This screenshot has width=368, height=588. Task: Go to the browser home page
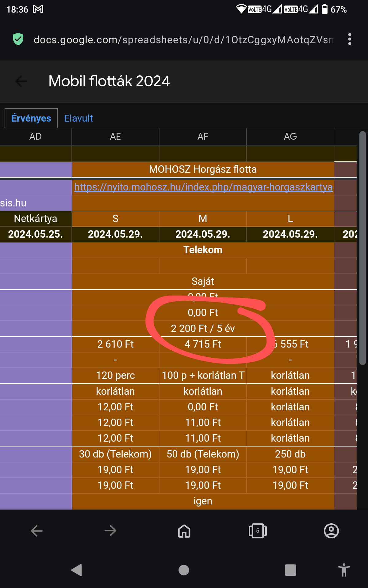184,531
